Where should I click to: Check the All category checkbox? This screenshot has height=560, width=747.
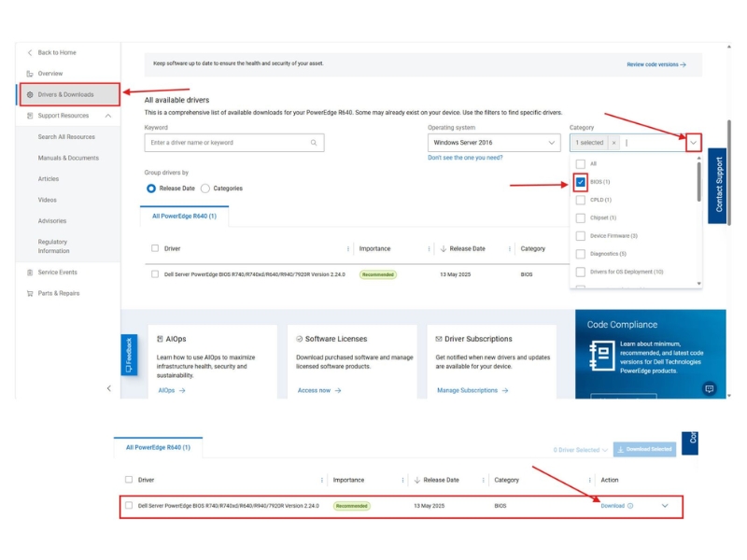[580, 164]
